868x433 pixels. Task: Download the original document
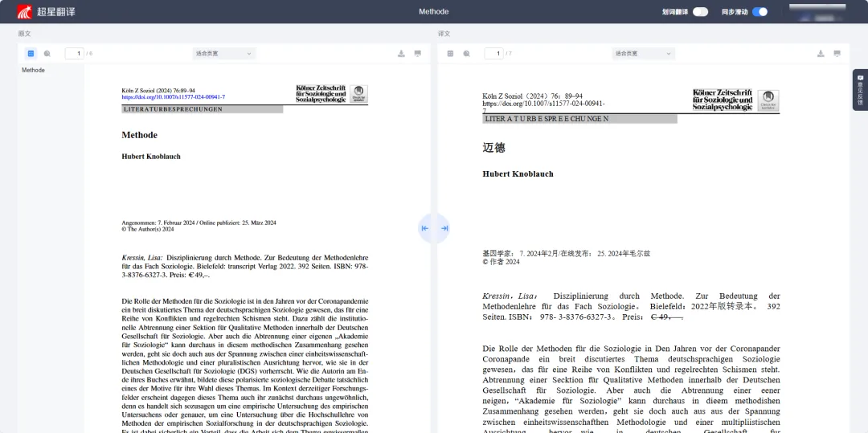click(401, 54)
